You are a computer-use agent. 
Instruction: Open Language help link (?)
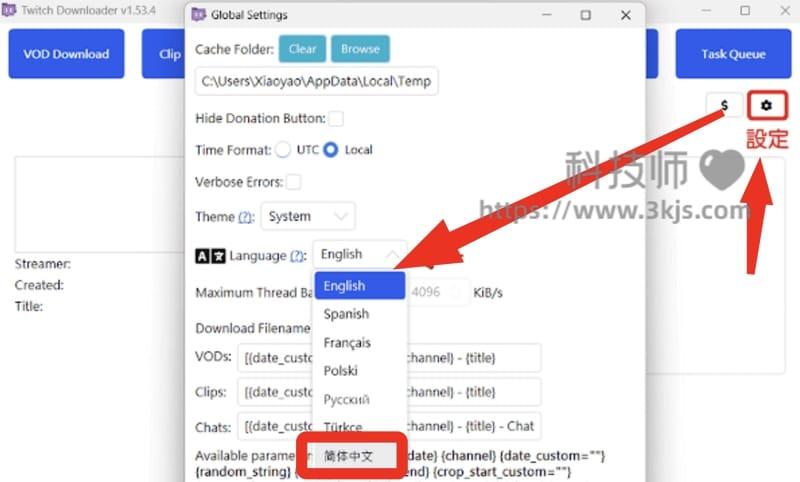297,256
